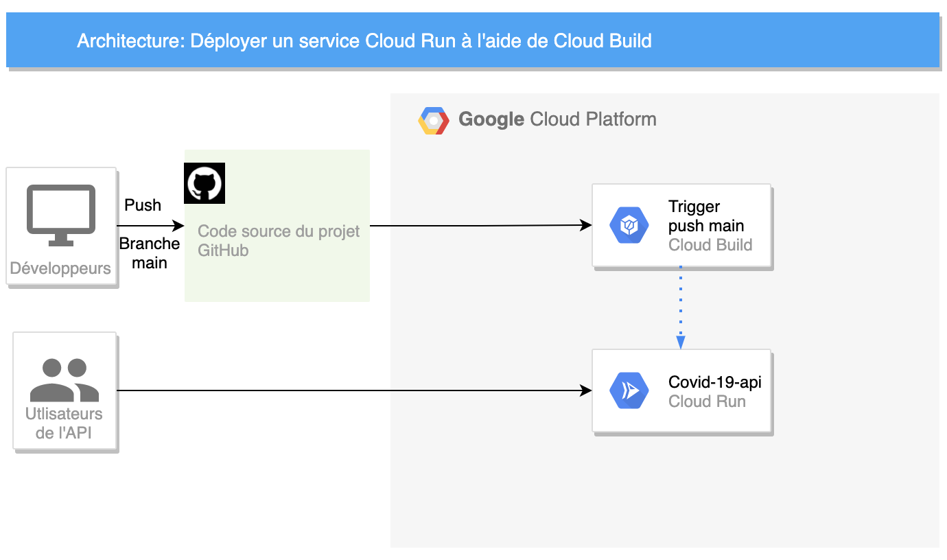Click the "Branche main" label
The width and height of the screenshot is (947, 560).
[150, 253]
